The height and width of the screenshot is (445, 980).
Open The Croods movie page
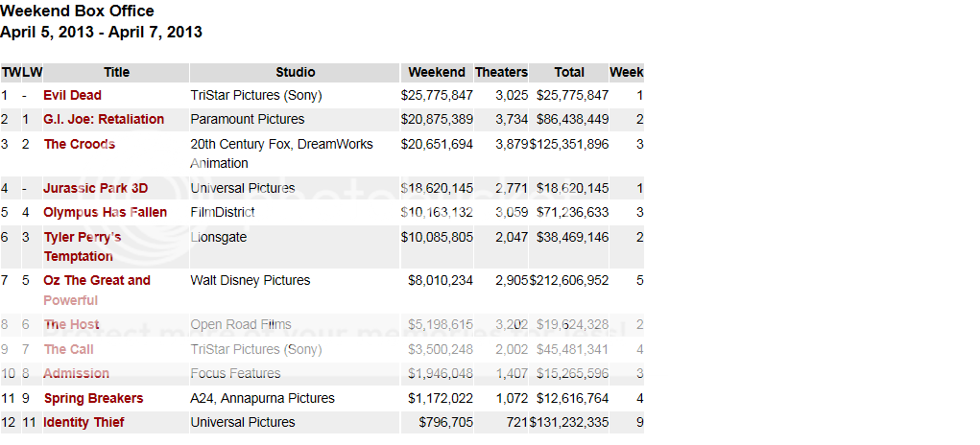tap(79, 144)
